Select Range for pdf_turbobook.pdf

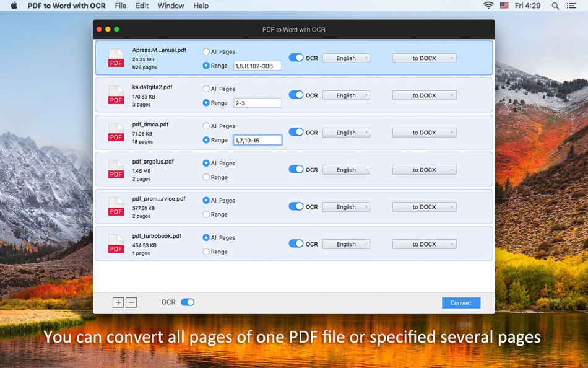coord(206,251)
